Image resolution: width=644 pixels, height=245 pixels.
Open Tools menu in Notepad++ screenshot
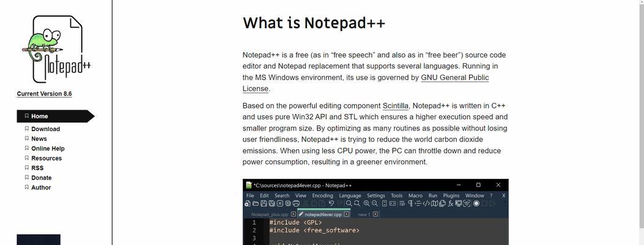pyautogui.click(x=397, y=195)
